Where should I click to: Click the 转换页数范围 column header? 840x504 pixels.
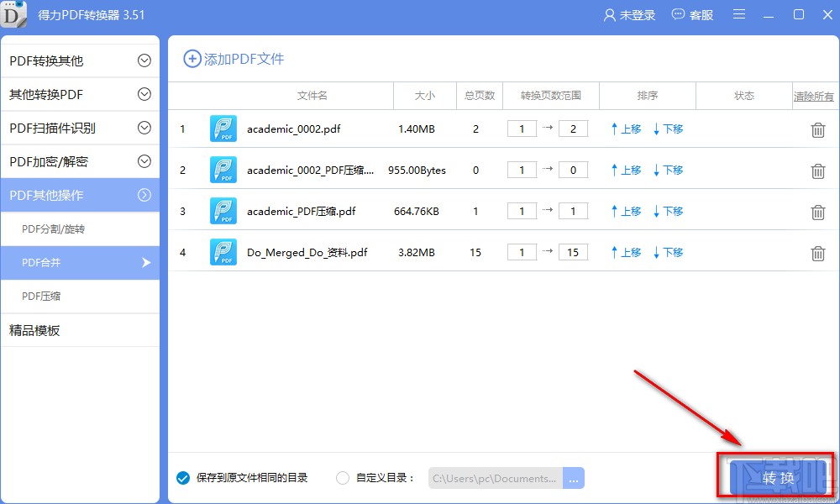coord(551,95)
